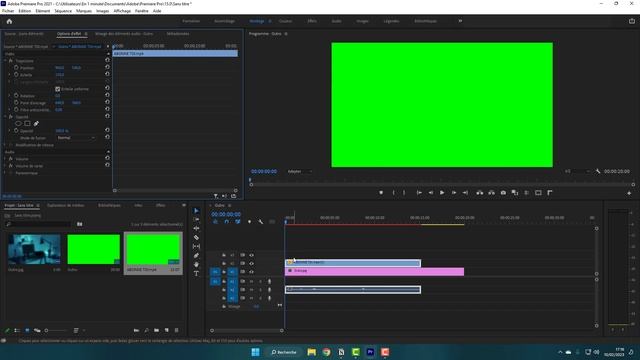Select the Track Select Forward tool

196,220
